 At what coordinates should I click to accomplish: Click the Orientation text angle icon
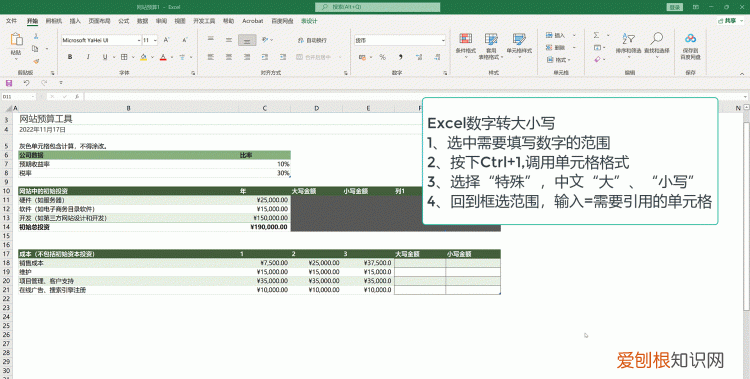pos(265,40)
